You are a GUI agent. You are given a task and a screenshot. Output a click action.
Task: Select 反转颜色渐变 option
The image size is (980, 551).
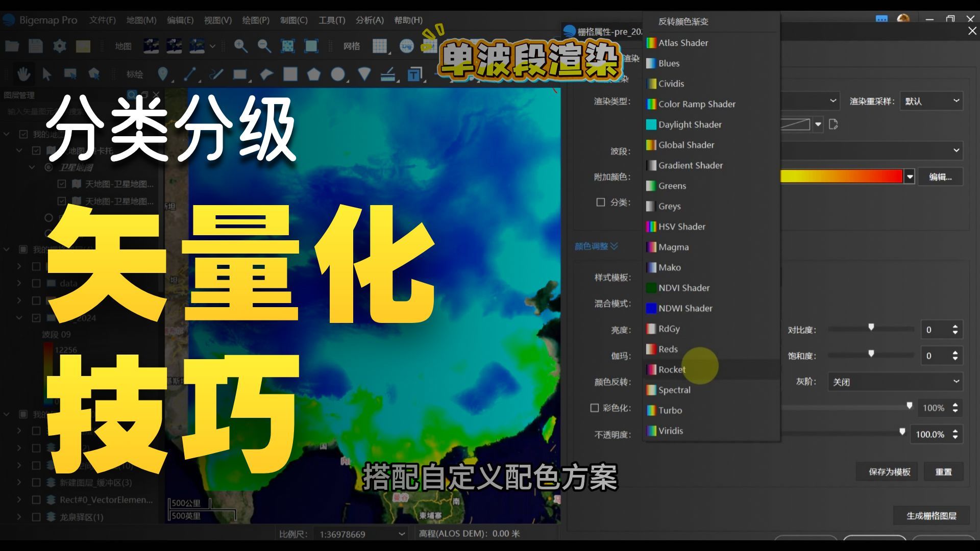[x=712, y=21]
